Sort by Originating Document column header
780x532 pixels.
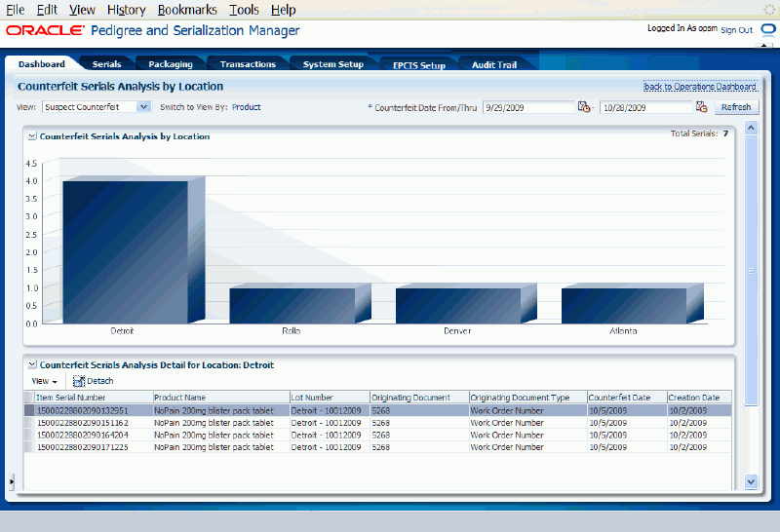click(x=420, y=398)
